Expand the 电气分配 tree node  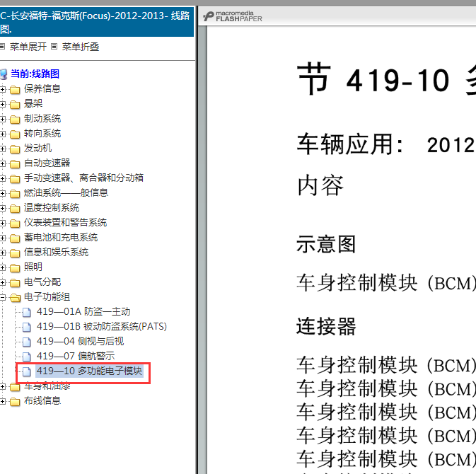tap(2, 283)
